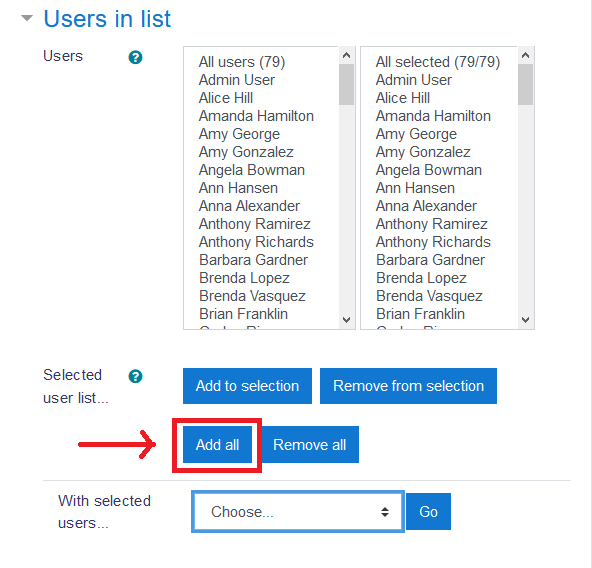
Task: Click the Go button
Action: (428, 512)
